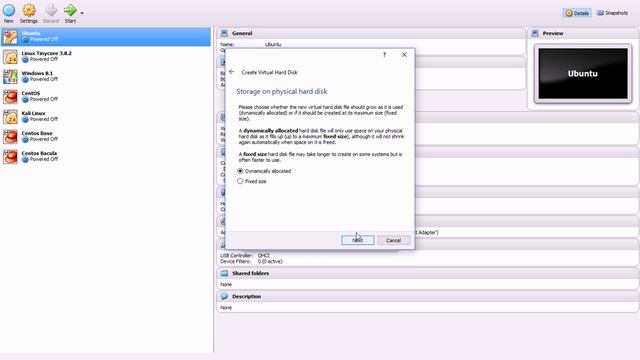
Task: Click the Windows 8.1 OS icon
Action: pyautogui.click(x=10, y=77)
